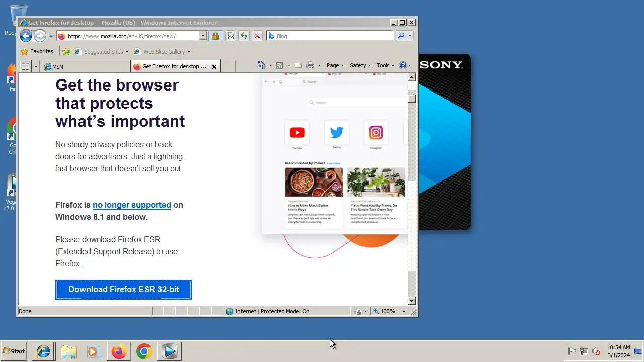Open Google Chrome from the taskbar
644x362 pixels.
(144, 351)
